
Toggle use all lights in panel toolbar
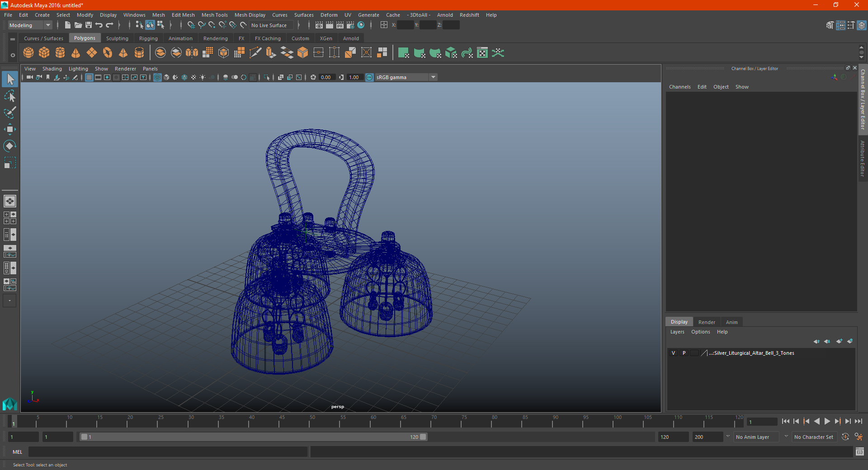(x=203, y=77)
